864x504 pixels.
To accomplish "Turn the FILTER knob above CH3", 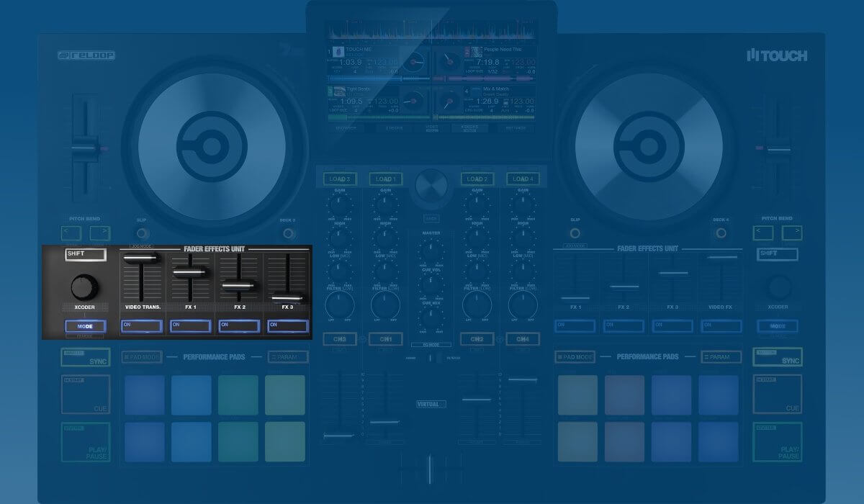I will (338, 306).
